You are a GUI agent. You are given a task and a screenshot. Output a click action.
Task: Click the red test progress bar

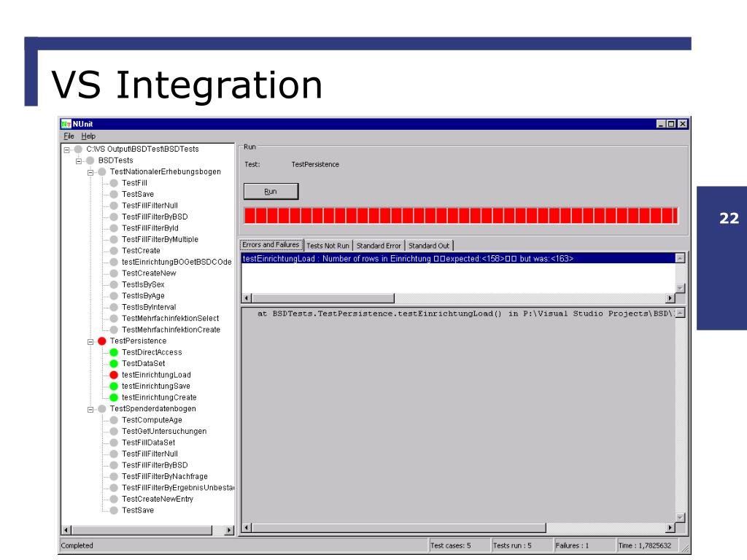[461, 216]
